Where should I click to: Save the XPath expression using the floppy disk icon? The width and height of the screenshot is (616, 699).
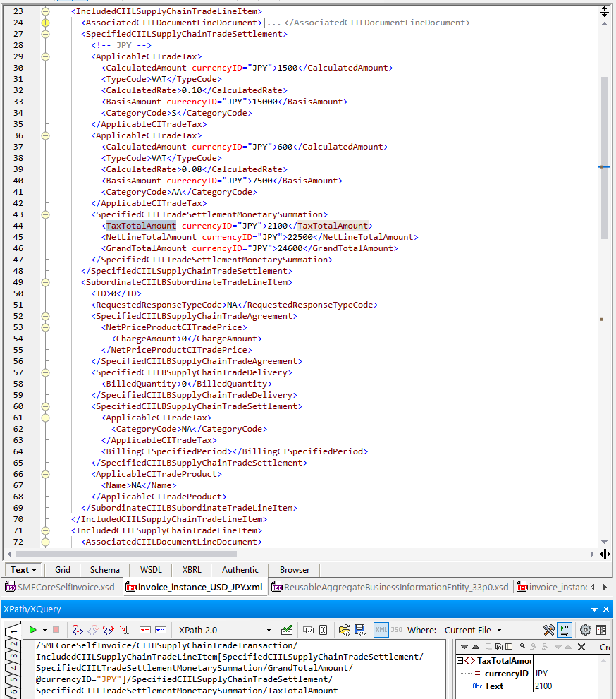click(x=359, y=630)
